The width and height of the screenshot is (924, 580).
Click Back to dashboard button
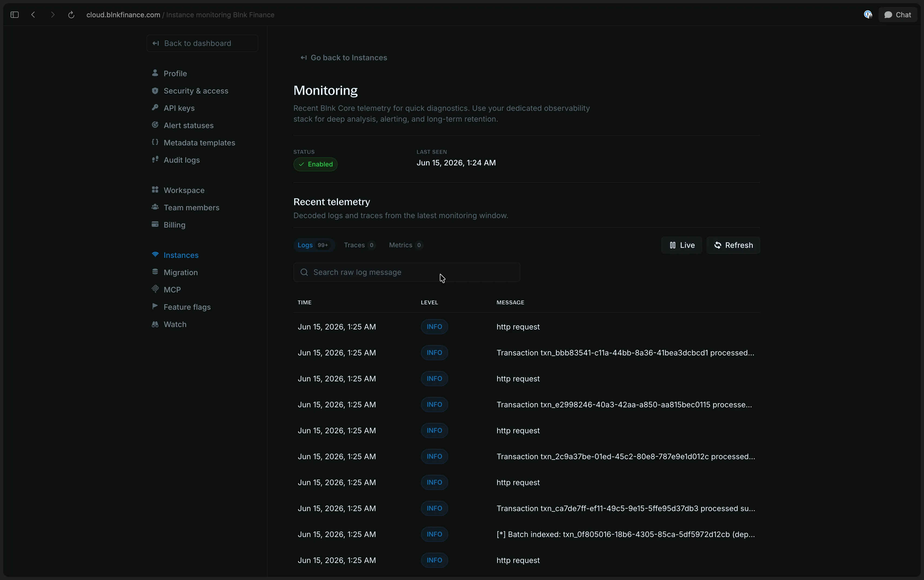click(202, 43)
